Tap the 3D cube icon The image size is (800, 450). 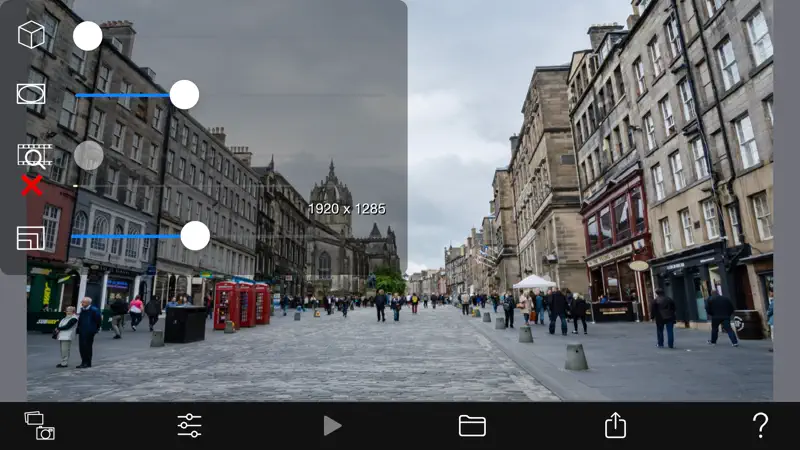(31, 35)
